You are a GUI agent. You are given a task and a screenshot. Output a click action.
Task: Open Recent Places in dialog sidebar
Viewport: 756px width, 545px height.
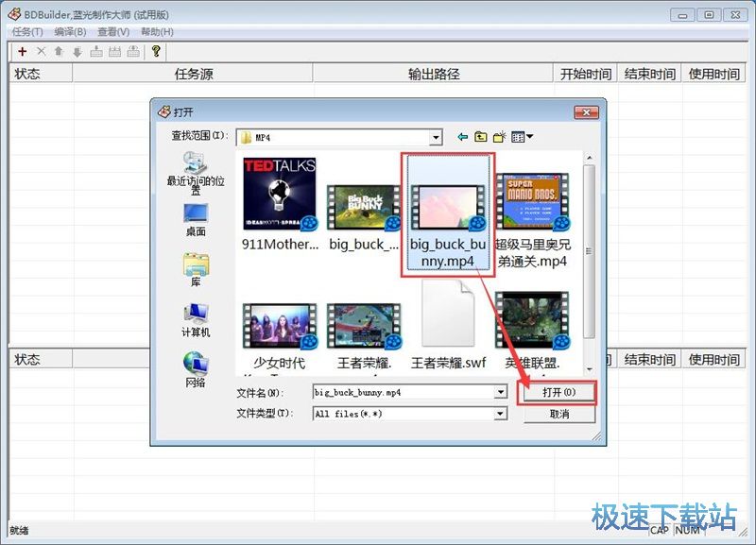196,171
